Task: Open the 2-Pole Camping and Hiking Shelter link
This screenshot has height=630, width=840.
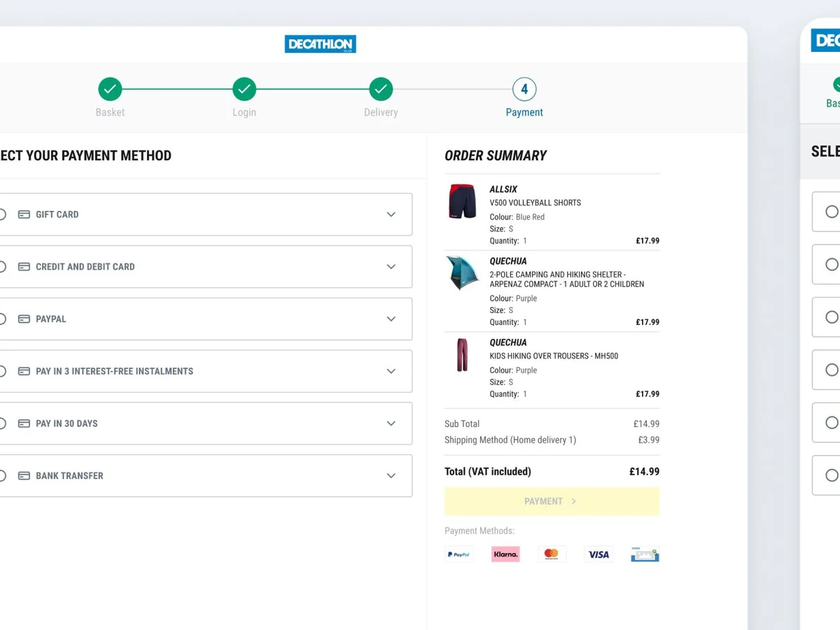Action: point(566,279)
